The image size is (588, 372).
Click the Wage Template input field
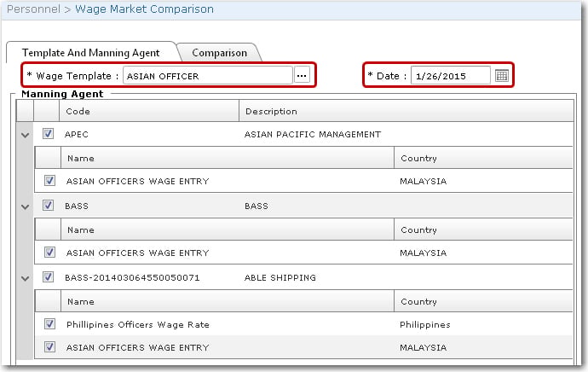coord(207,76)
